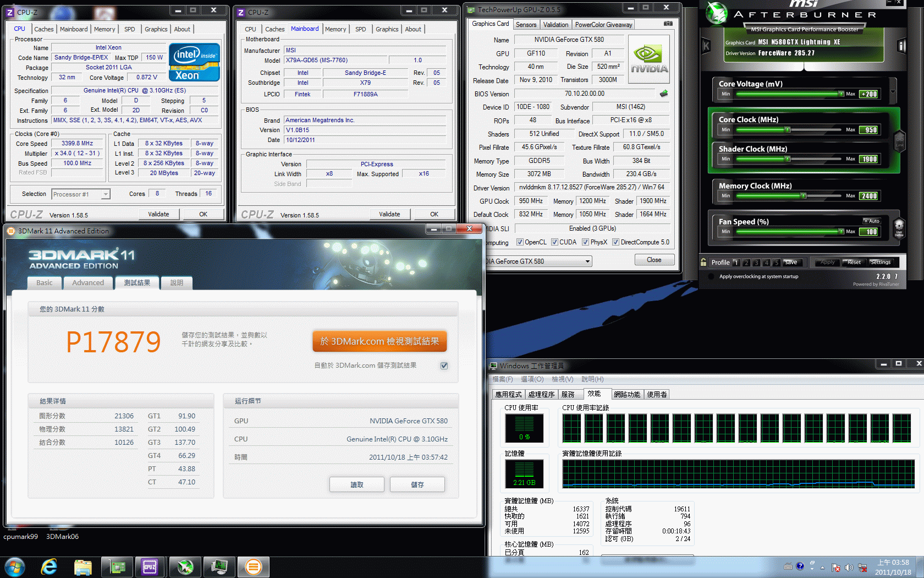Click the orange view results on 3DMark.com button
The height and width of the screenshot is (578, 924).
point(380,341)
